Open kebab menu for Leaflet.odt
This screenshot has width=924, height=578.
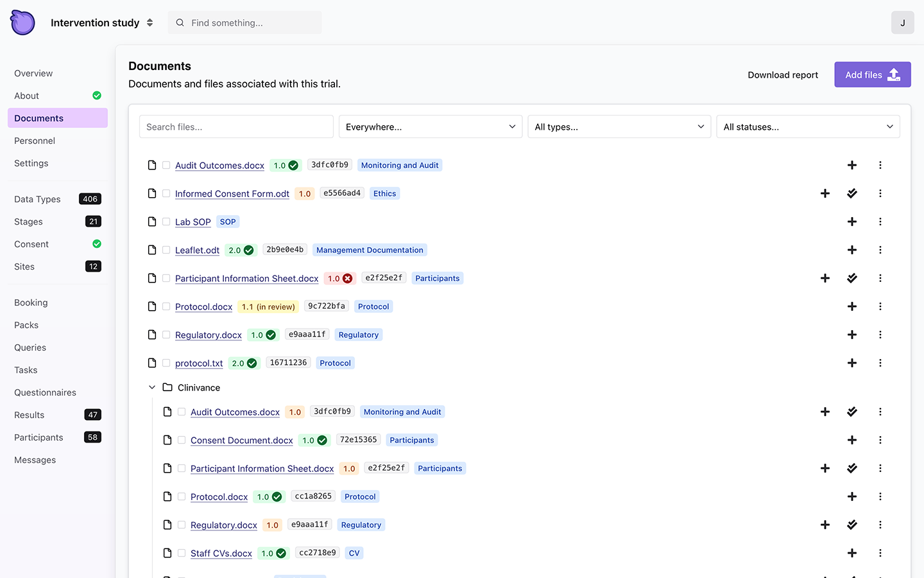pos(880,250)
